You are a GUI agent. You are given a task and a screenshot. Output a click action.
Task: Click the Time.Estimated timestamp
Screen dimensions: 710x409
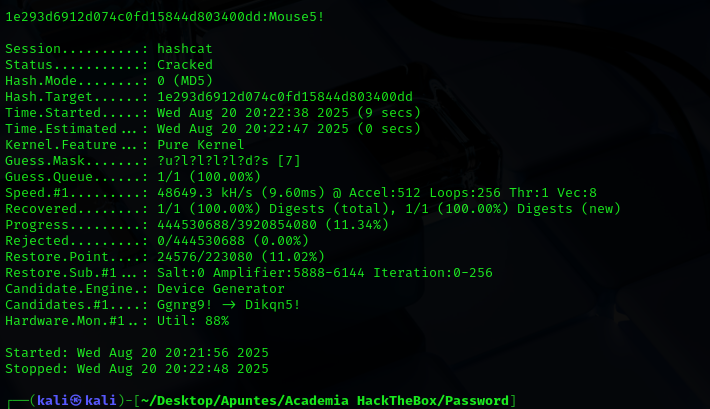(x=289, y=129)
